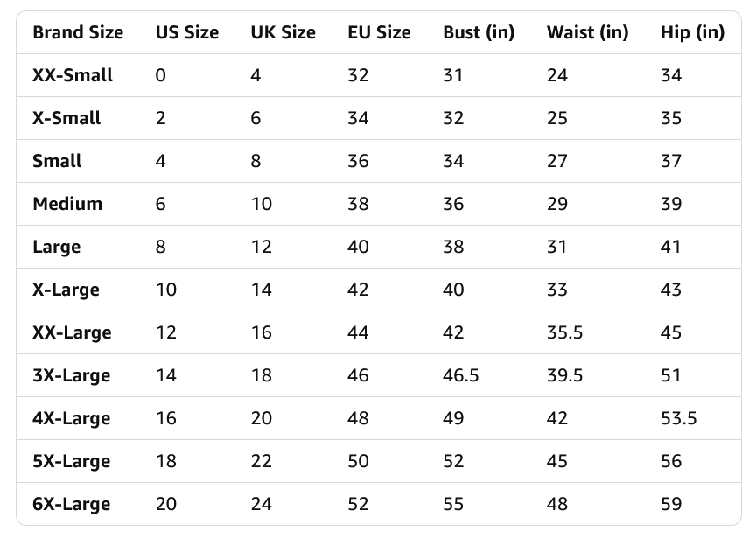Select the EU Size column header

click(380, 32)
